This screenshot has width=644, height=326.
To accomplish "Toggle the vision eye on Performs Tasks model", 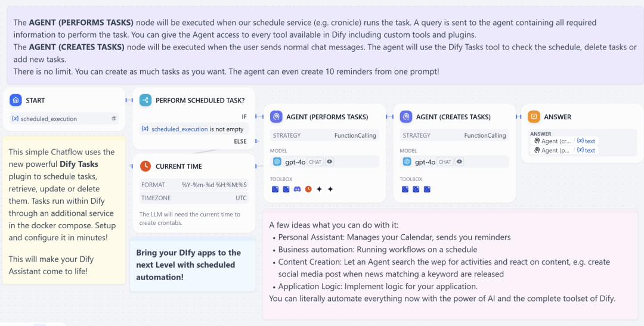I will [x=329, y=162].
